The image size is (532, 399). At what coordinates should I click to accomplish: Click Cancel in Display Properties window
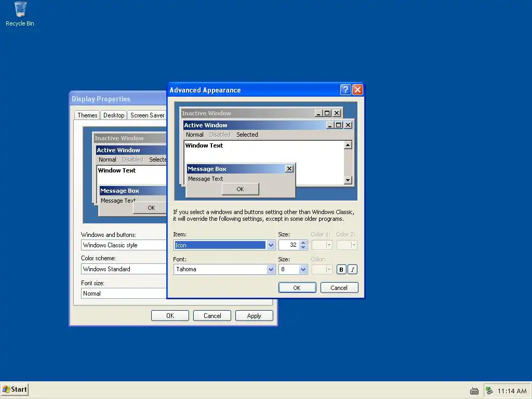tap(212, 315)
